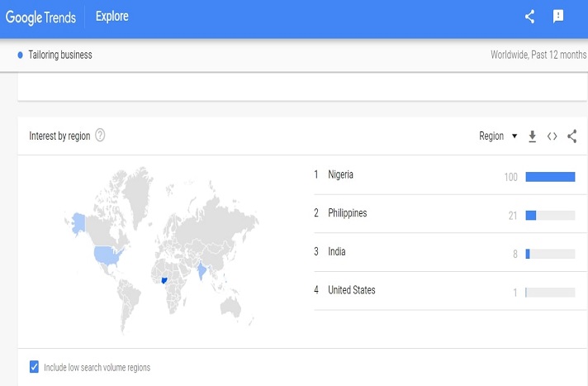Open the send feedback icon in header
Viewport: 588px width, 386px height.
(558, 17)
